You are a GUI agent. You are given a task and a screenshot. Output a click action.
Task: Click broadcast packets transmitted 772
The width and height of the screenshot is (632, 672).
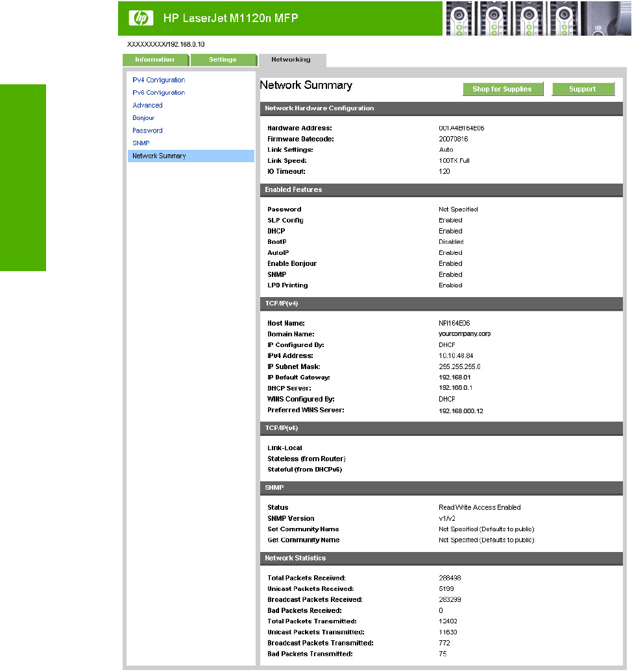(444, 643)
